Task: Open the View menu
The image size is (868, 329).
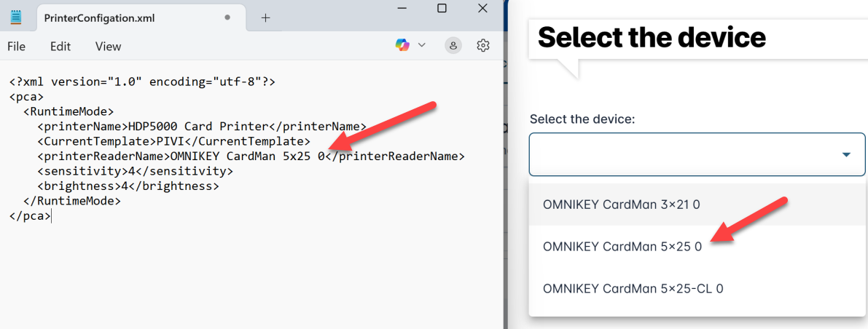Action: pos(108,47)
